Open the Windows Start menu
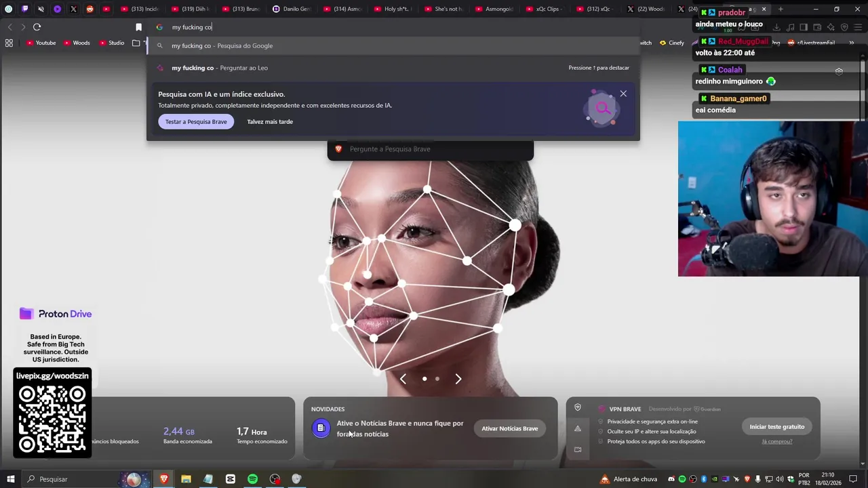Viewport: 868px width, 488px height. [x=11, y=479]
